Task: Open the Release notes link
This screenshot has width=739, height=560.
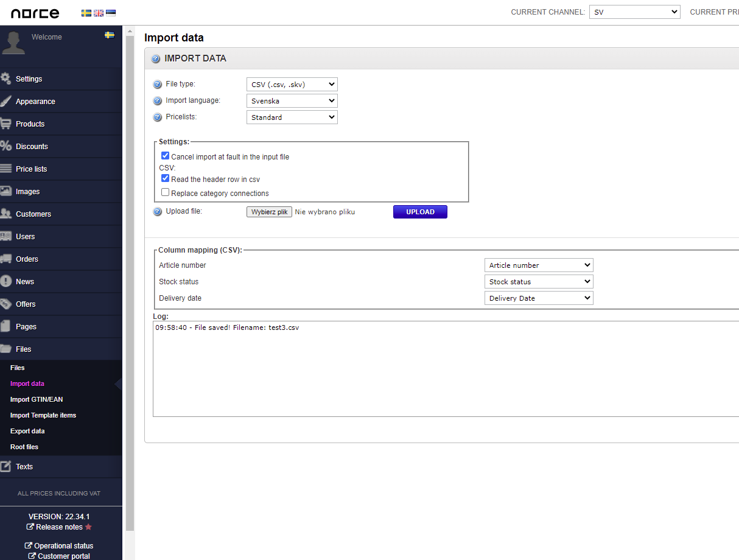Action: point(59,527)
